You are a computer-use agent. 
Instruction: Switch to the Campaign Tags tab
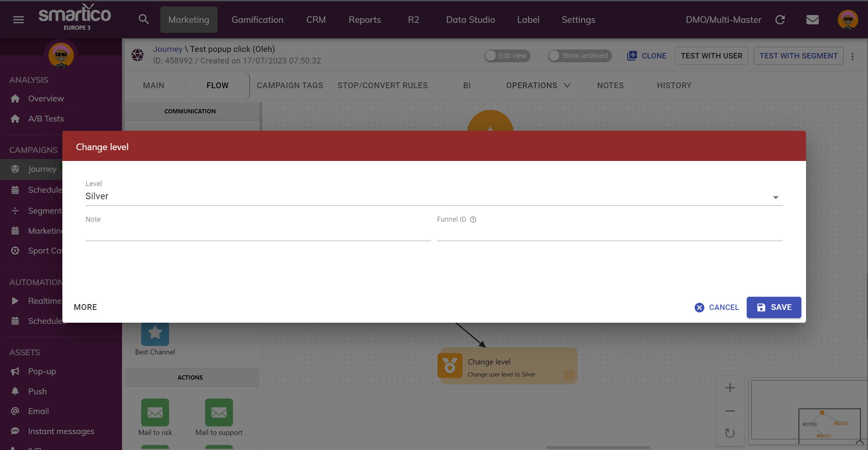click(x=290, y=86)
